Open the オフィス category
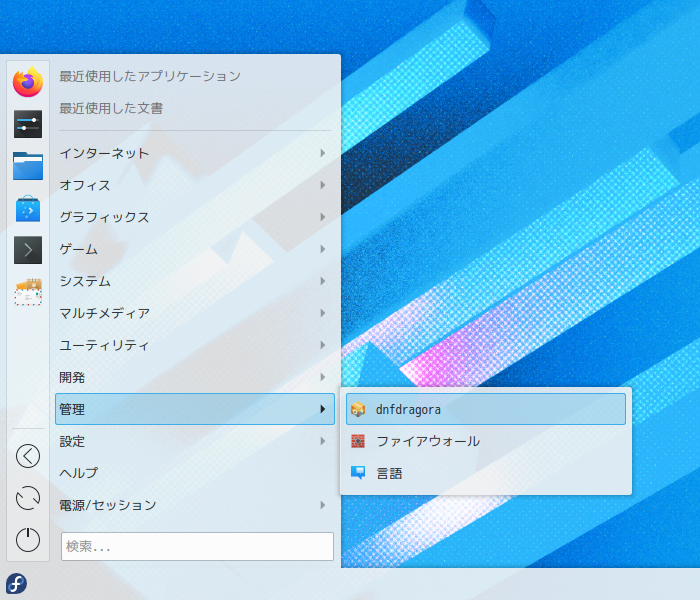This screenshot has height=600, width=700. coord(195,185)
